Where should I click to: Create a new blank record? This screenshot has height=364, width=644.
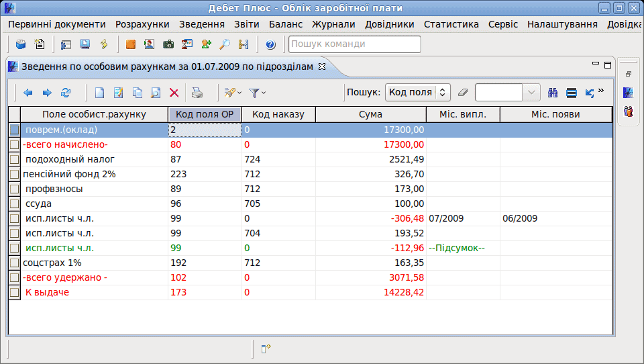pos(99,93)
